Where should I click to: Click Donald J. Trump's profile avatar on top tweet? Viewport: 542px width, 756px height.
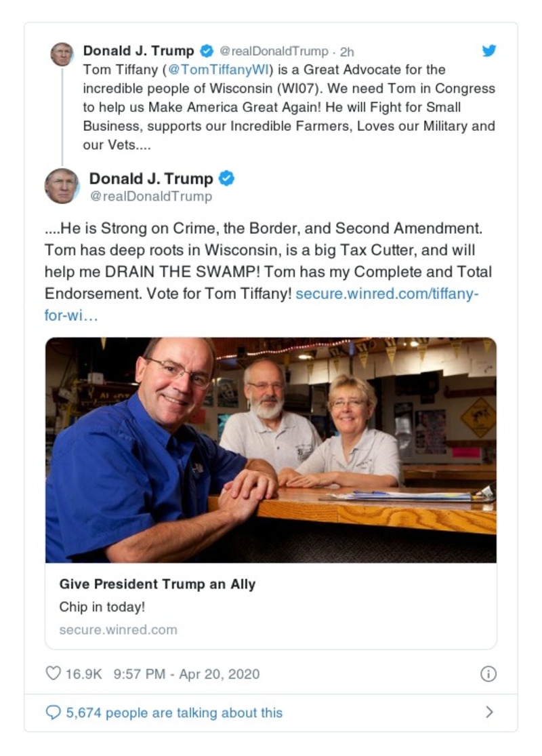(x=62, y=52)
